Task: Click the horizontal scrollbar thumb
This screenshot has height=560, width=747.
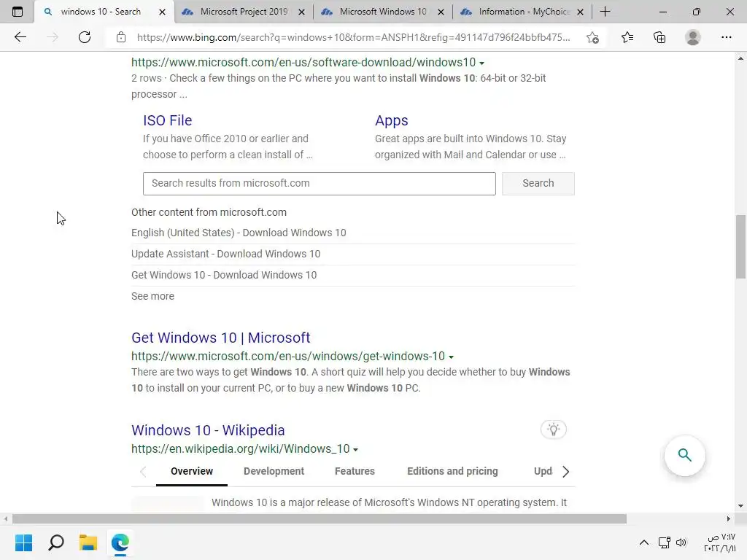Action: pyautogui.click(x=320, y=518)
